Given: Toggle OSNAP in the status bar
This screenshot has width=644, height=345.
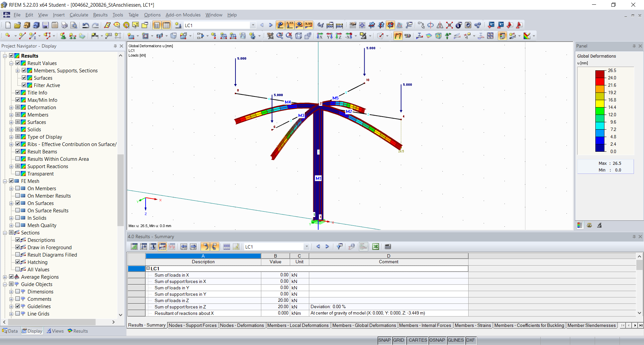Looking at the screenshot, I should [437, 340].
